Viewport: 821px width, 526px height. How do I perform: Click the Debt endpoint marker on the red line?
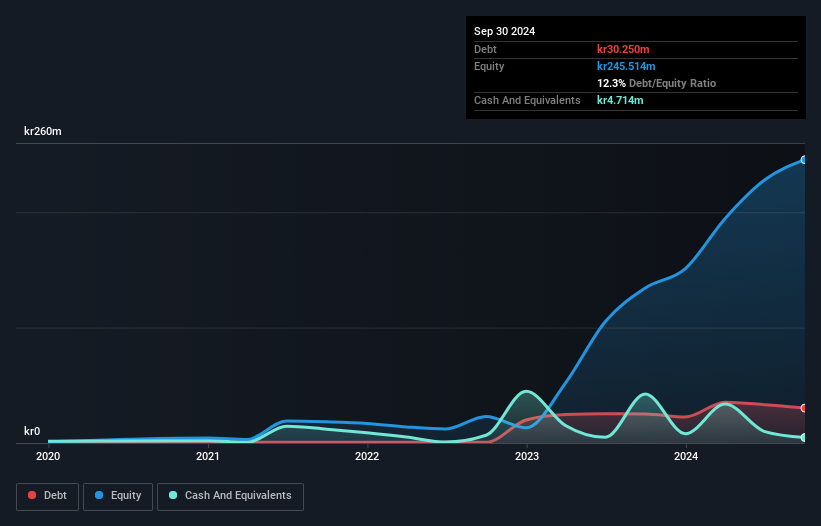coord(804,408)
